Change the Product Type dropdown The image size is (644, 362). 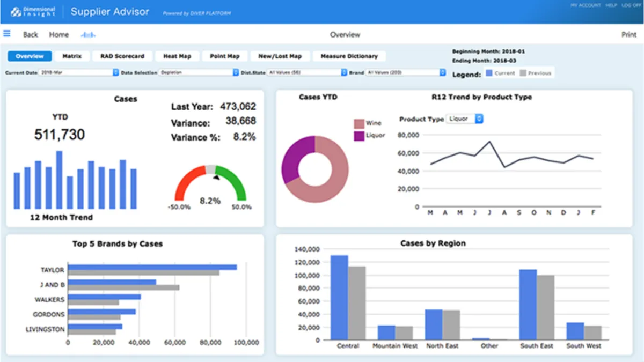point(465,119)
